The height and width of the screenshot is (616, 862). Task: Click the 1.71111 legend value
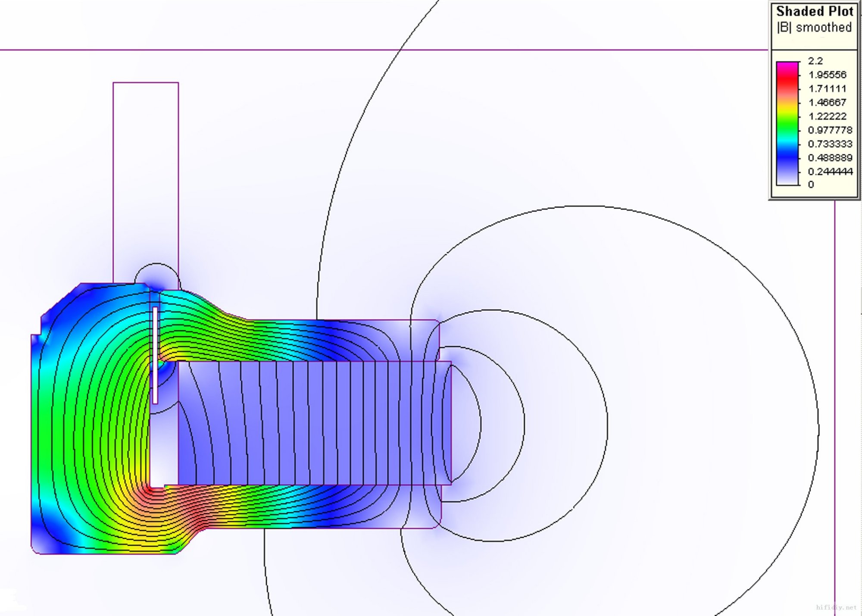tap(828, 89)
